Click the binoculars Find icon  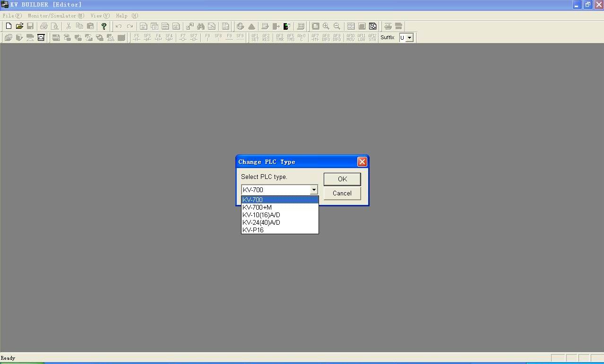tap(201, 26)
